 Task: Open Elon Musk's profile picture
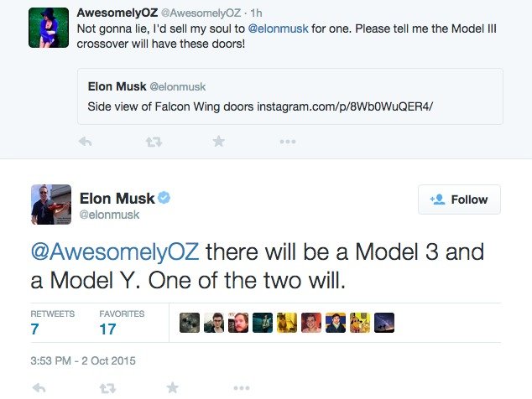pyautogui.click(x=50, y=204)
